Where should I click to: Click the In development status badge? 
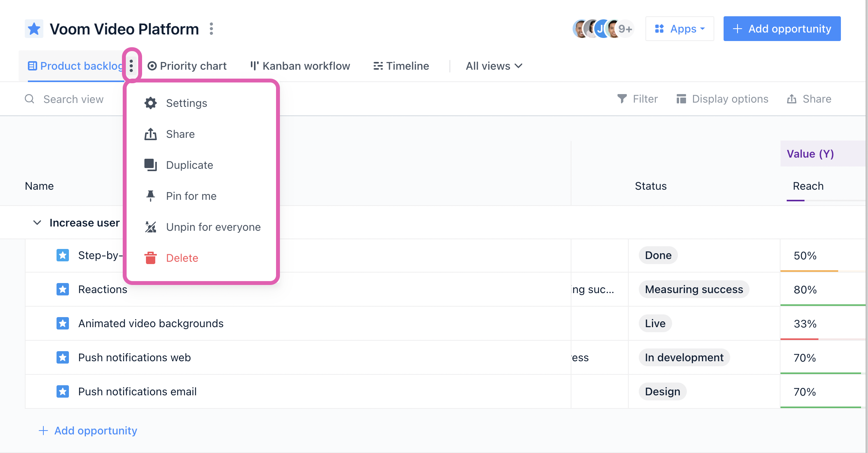(684, 357)
